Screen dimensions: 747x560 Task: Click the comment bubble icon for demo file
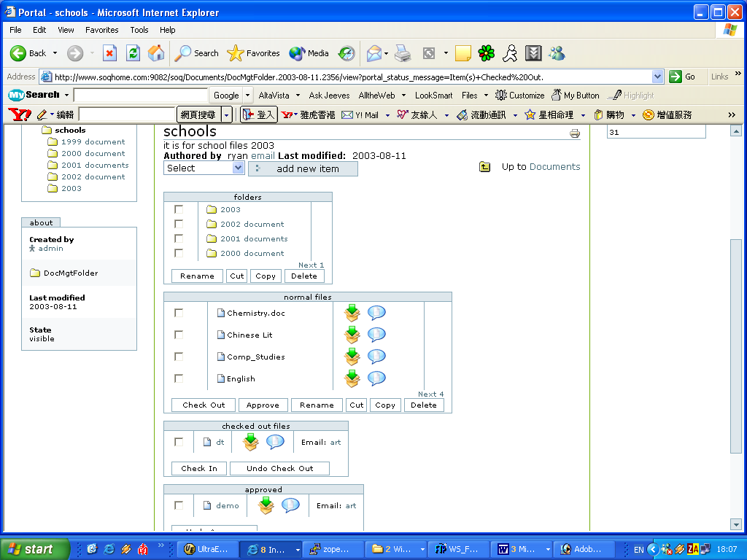pyautogui.click(x=290, y=505)
